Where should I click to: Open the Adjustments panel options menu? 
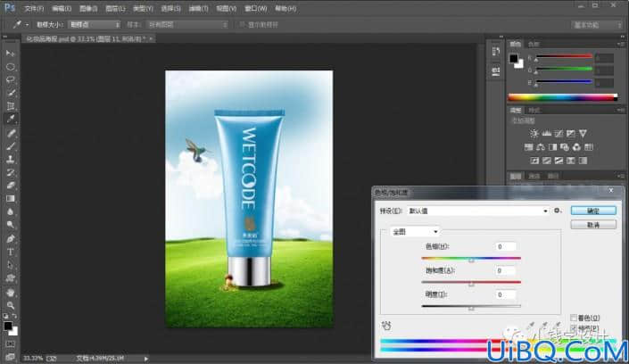point(621,110)
